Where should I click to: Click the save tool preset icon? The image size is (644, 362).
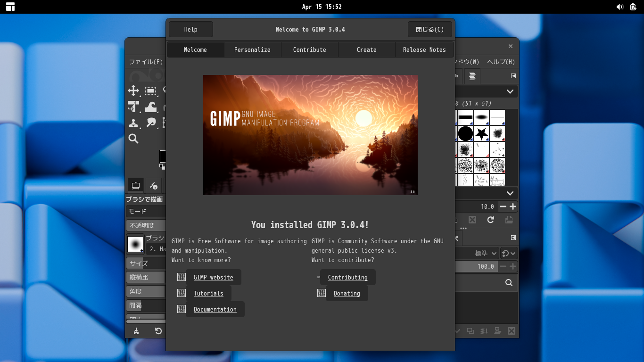(136, 331)
